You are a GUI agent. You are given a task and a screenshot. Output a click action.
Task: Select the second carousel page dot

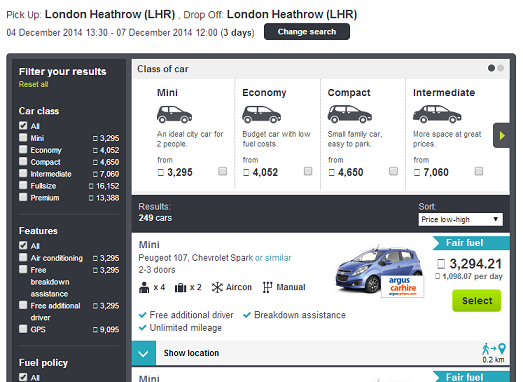coord(500,68)
